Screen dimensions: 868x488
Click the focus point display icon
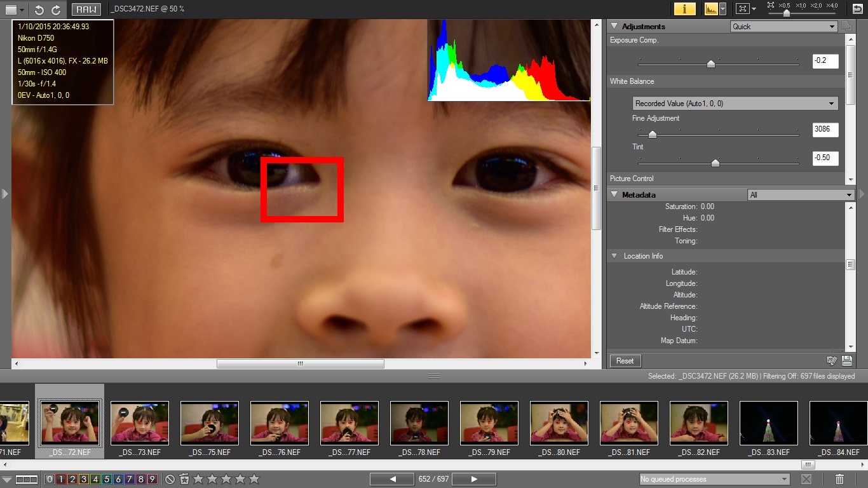742,9
